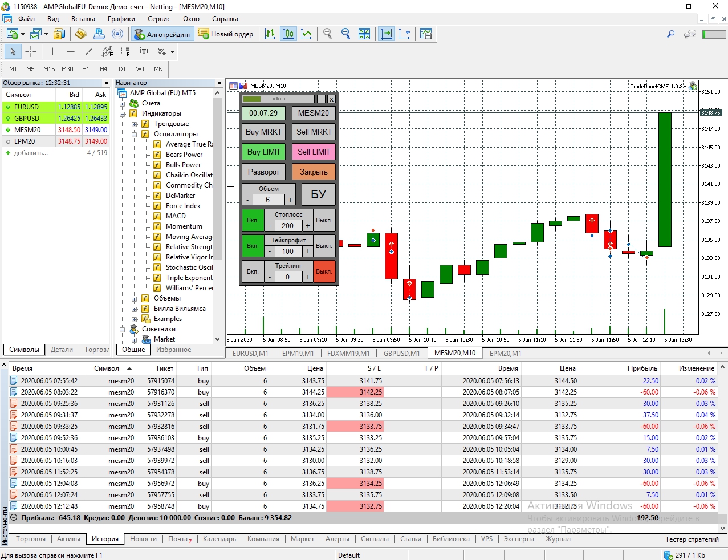Viewport: 728px width, 560px height.
Task: Expand the Объемы folder
Action: 135,298
